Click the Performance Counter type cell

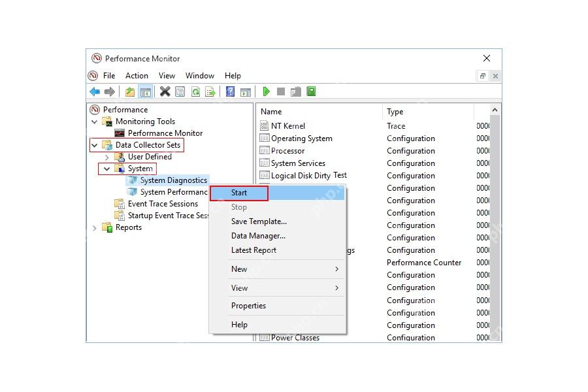[424, 263]
